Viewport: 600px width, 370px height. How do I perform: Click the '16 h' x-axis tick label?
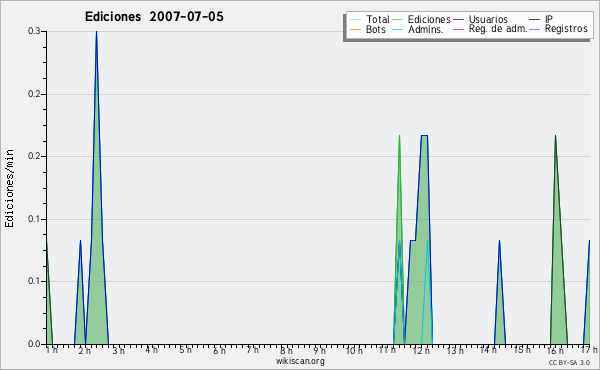(555, 351)
